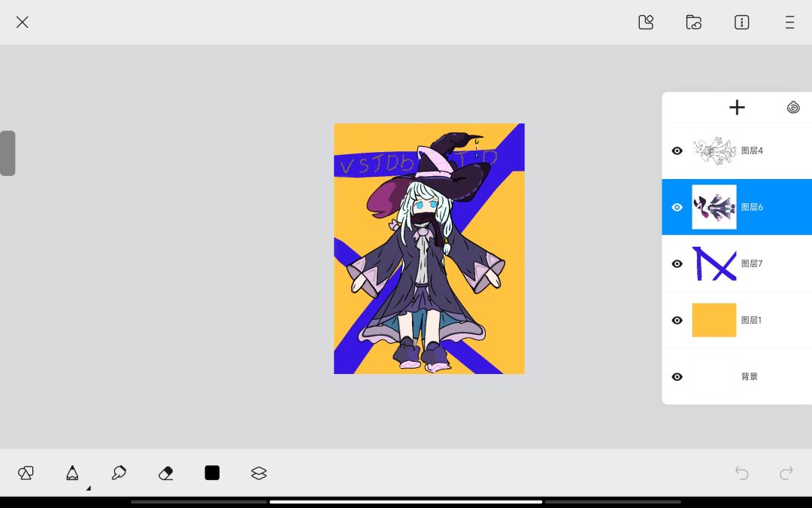Undo the last action

(741, 473)
